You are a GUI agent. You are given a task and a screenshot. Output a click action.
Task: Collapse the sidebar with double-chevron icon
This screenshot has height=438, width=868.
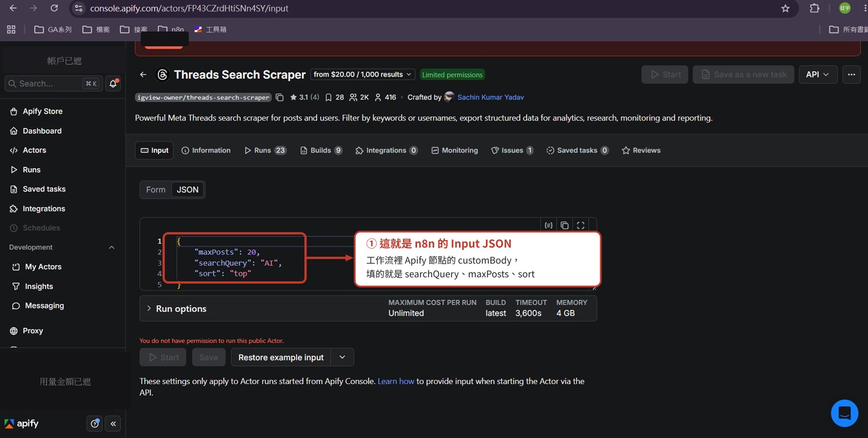pos(113,424)
